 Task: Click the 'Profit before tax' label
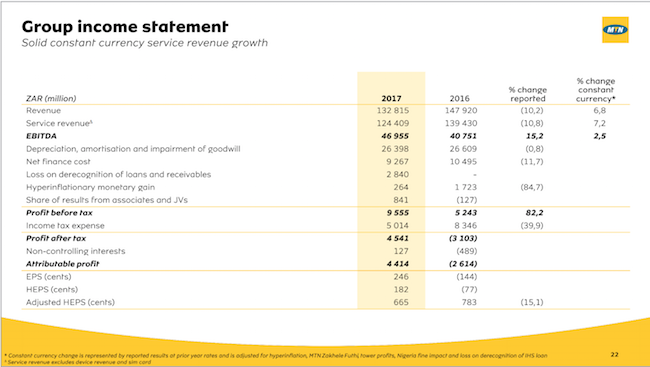[x=59, y=213]
